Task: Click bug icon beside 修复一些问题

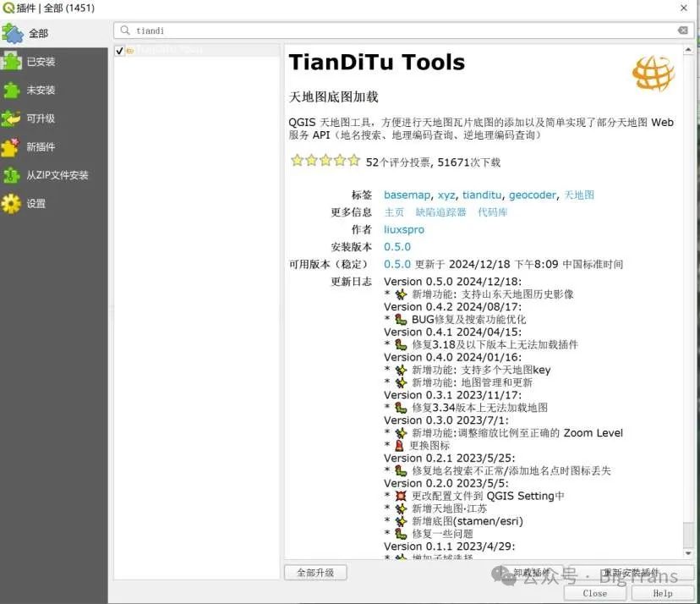Action: coord(401,534)
